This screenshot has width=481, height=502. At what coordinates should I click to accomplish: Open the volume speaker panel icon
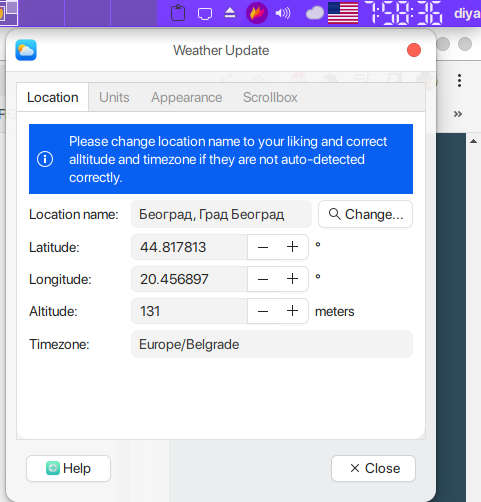(x=283, y=13)
